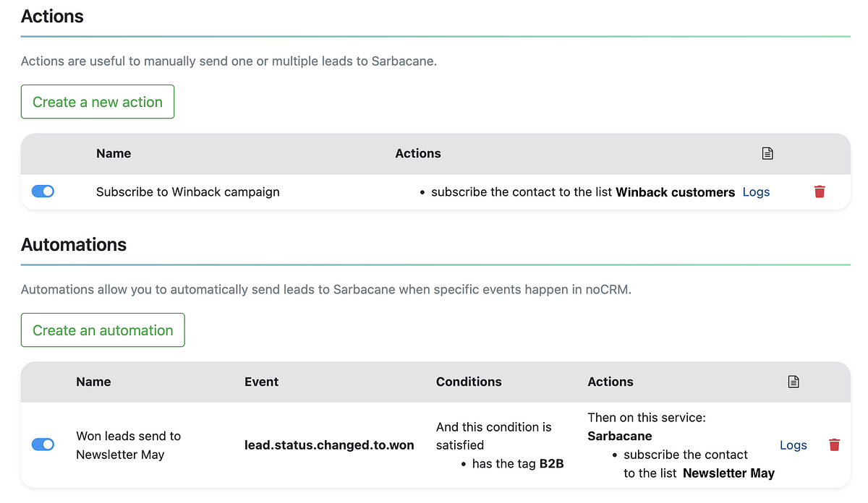
Task: Click the Automations section heading
Action: tap(74, 244)
